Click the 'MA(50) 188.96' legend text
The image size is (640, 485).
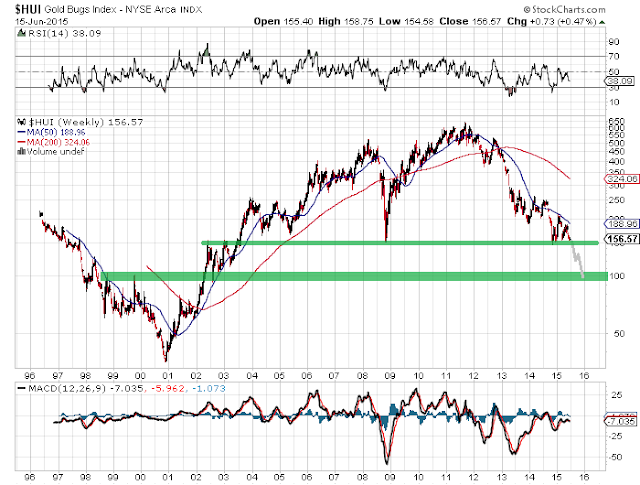pyautogui.click(x=56, y=132)
